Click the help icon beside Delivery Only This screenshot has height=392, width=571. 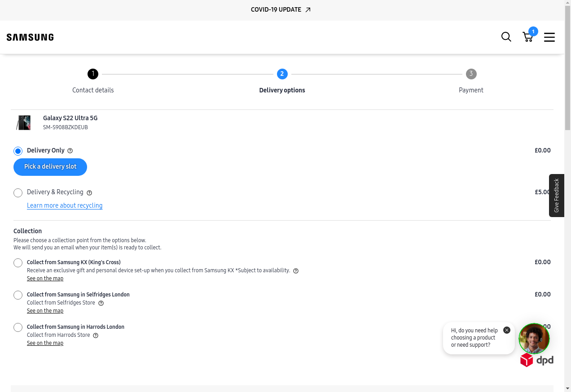pos(70,151)
